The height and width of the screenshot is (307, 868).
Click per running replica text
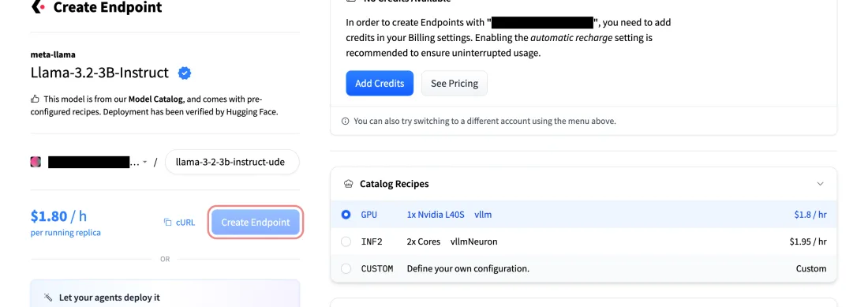(65, 233)
